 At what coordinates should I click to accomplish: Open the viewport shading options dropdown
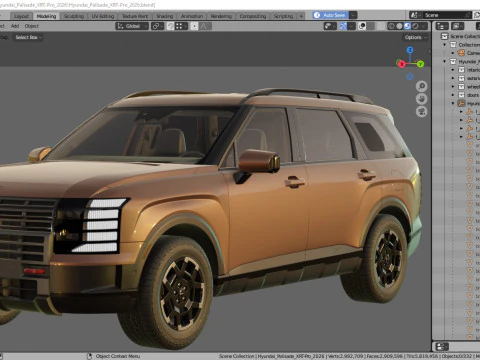(x=424, y=26)
